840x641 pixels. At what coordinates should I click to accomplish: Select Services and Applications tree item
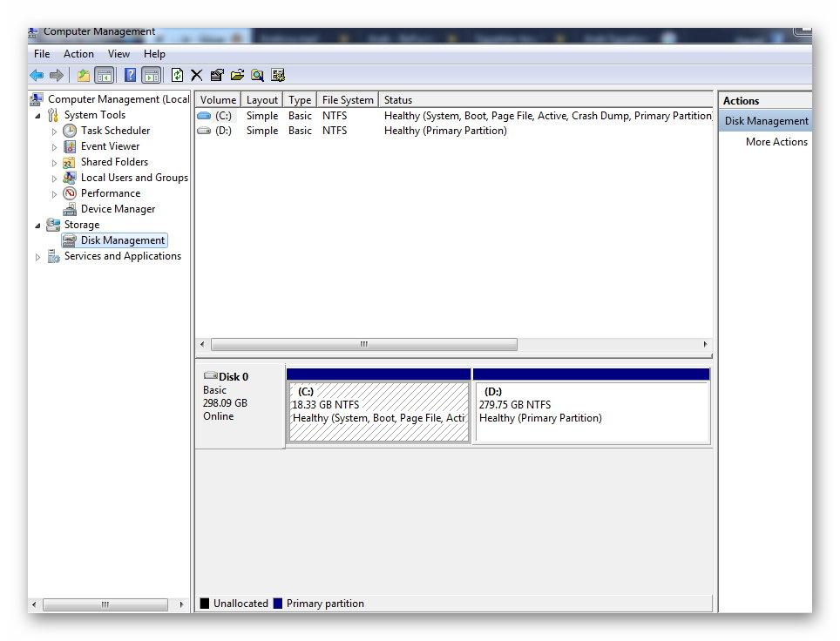click(x=123, y=256)
